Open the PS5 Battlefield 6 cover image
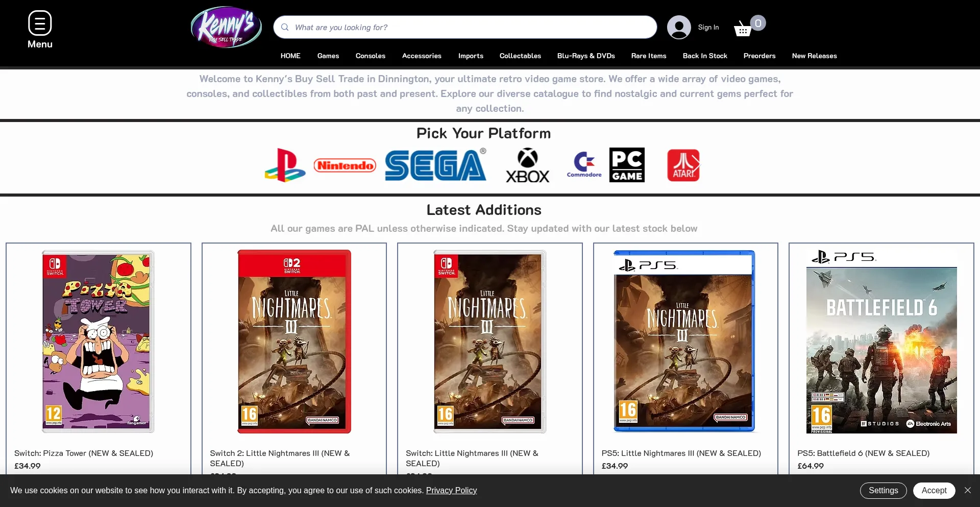This screenshot has height=507, width=980. pyautogui.click(x=881, y=342)
